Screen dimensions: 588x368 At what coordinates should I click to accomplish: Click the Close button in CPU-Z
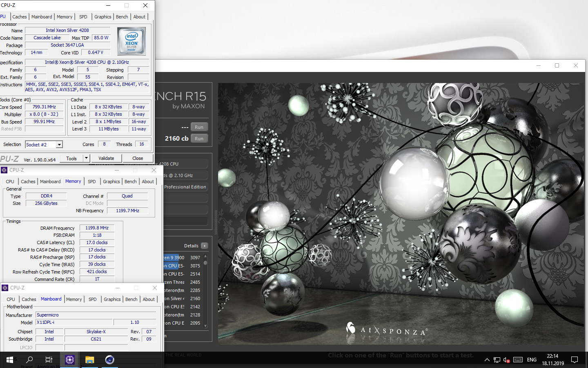(138, 158)
